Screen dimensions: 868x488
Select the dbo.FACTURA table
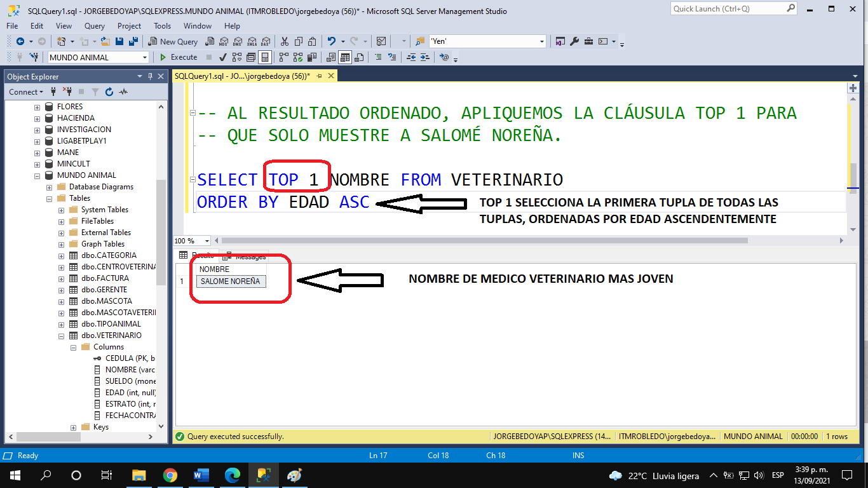(105, 278)
